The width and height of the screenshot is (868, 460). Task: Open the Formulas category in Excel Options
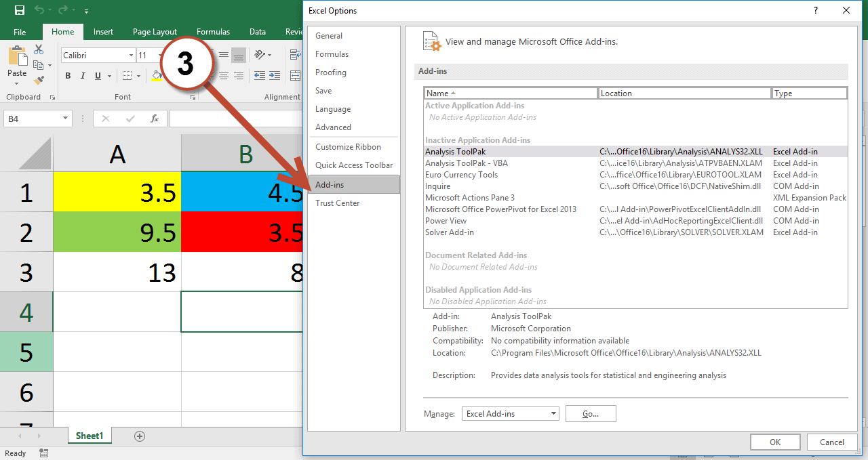click(x=353, y=54)
